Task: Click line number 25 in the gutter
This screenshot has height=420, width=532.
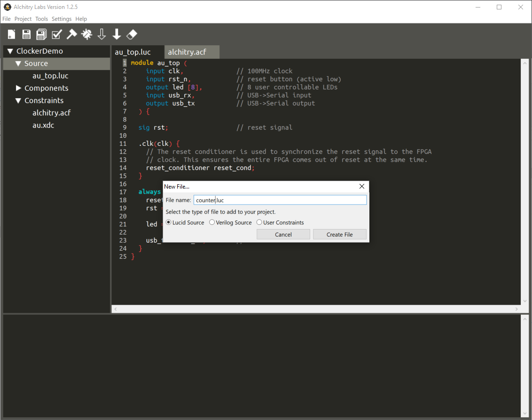Action: coord(123,257)
